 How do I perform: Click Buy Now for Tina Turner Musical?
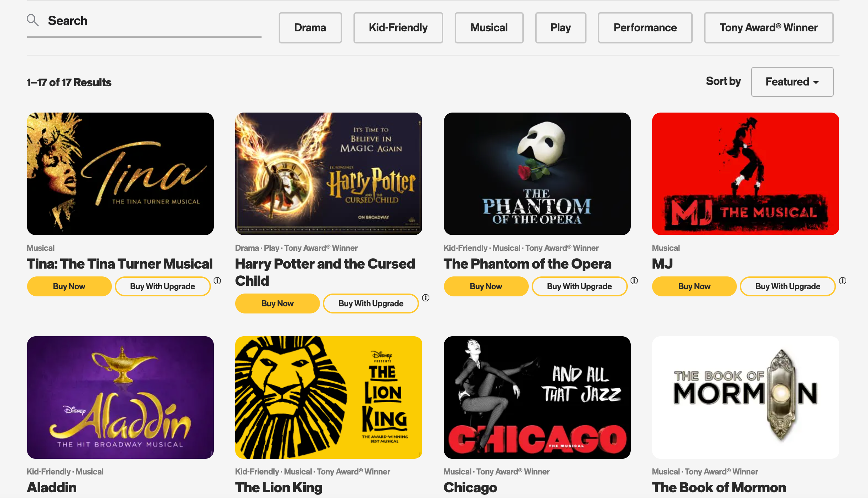point(69,286)
